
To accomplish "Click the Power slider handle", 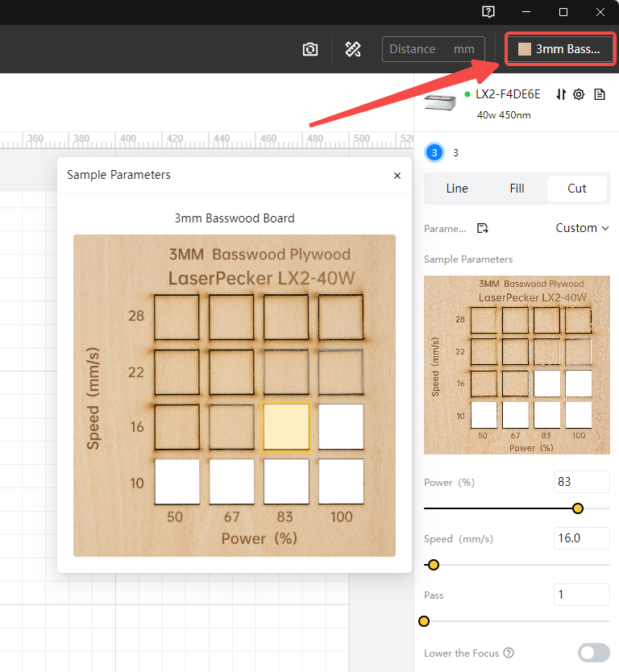I will click(577, 508).
